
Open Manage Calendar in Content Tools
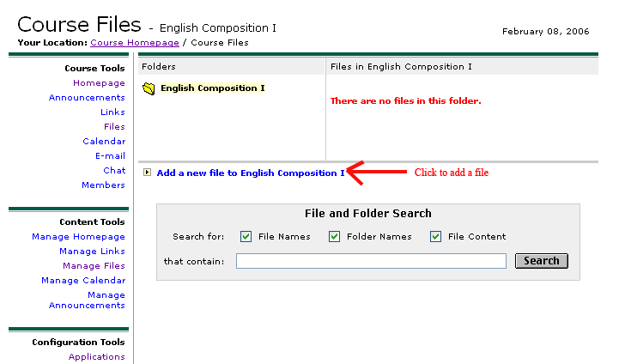click(83, 281)
